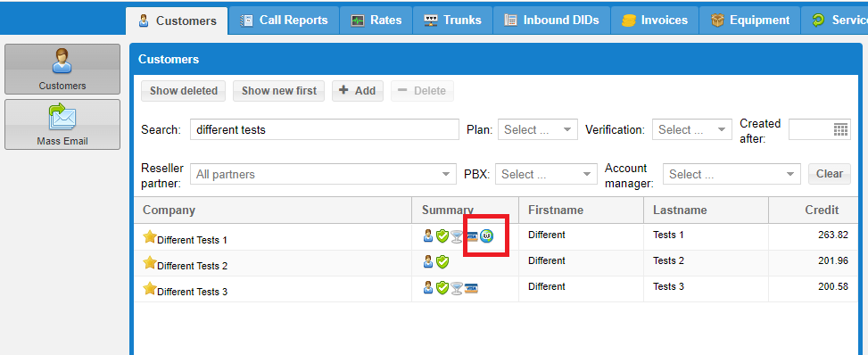
Task: Click the user icon for Different Tests 2
Action: tap(428, 262)
